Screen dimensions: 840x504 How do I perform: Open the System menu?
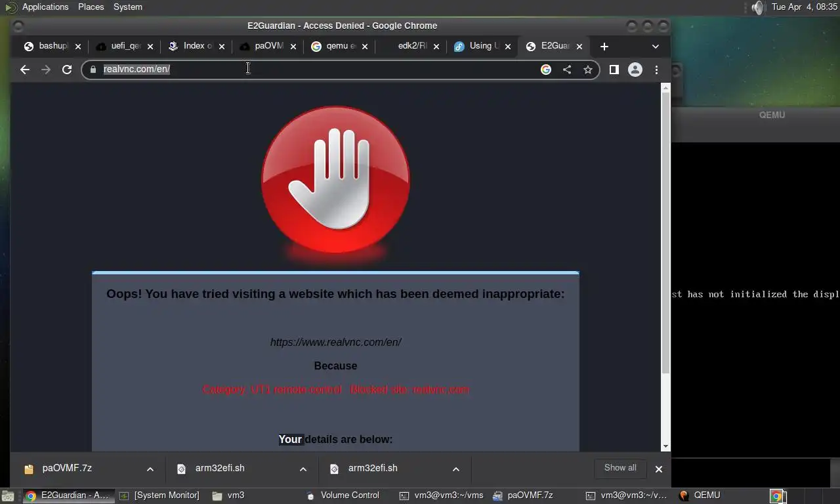[x=128, y=7]
